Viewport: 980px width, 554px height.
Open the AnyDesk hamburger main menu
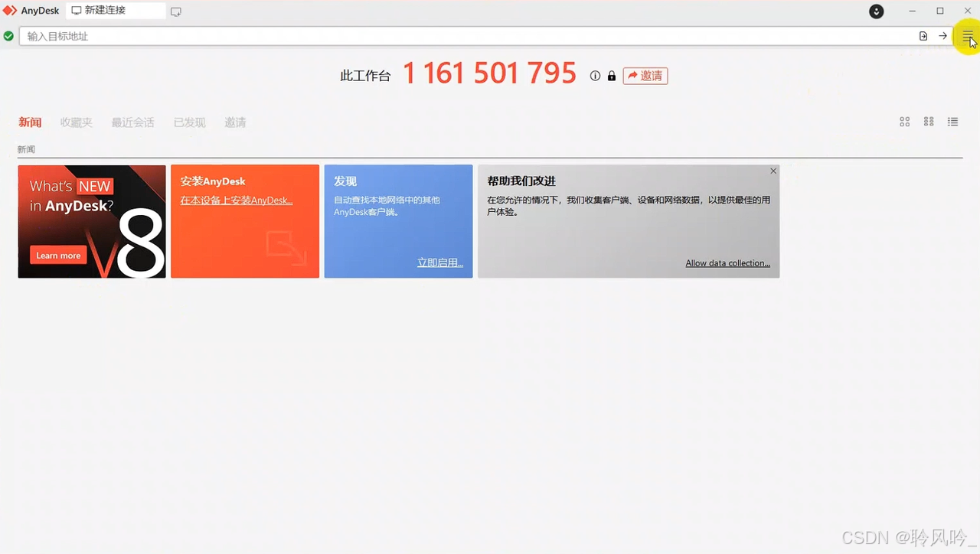click(x=968, y=36)
